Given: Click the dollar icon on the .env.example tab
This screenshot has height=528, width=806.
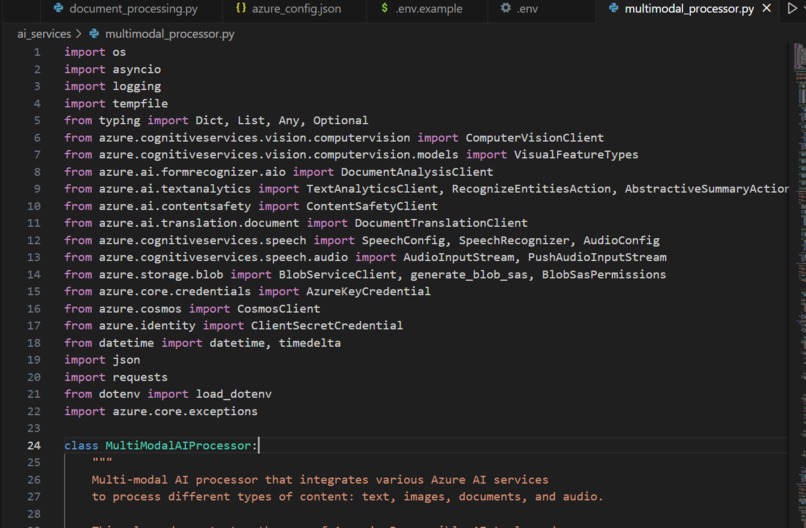Looking at the screenshot, I should 384,8.
